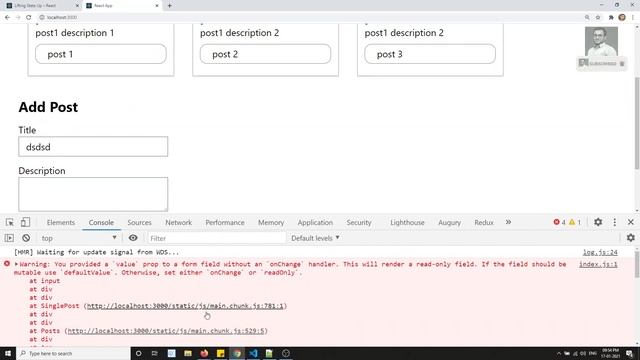This screenshot has height=360, width=640.
Task: Click the post 1 input field
Action: [101, 54]
